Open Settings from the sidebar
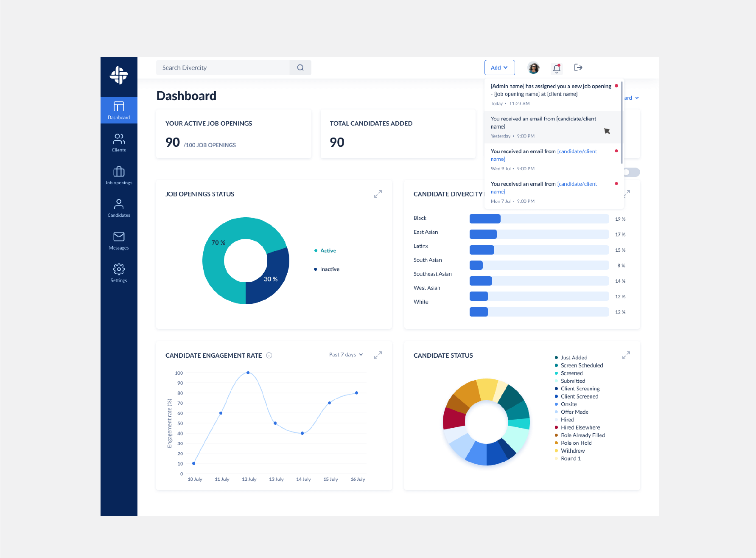This screenshot has height=558, width=756. (119, 273)
